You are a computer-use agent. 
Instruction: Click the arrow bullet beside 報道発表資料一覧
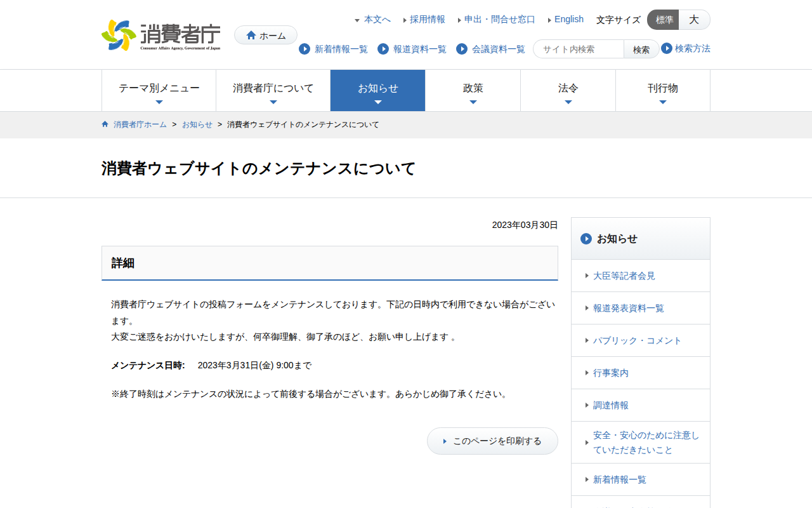[587, 309]
